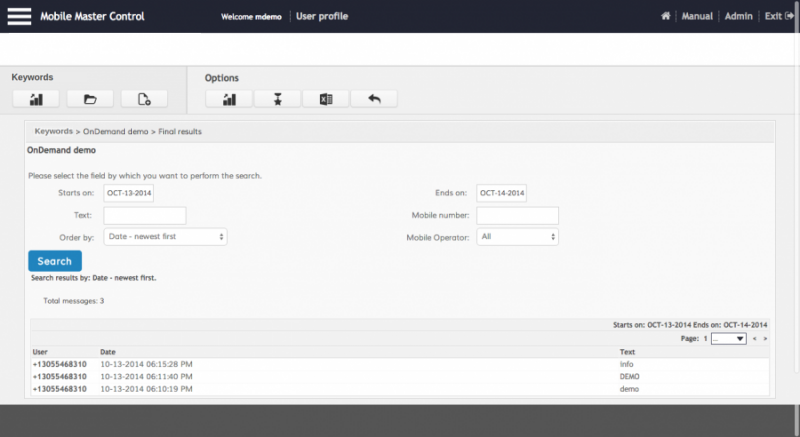This screenshot has height=437, width=800.
Task: Click the Keywords bar chart icon
Action: pyautogui.click(x=36, y=99)
